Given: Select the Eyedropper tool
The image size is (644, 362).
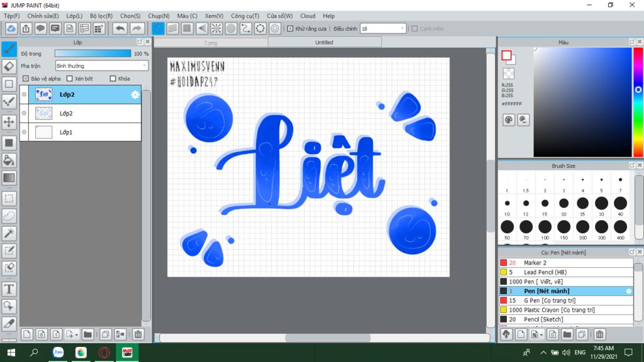Looking at the screenshot, I should (9, 324).
